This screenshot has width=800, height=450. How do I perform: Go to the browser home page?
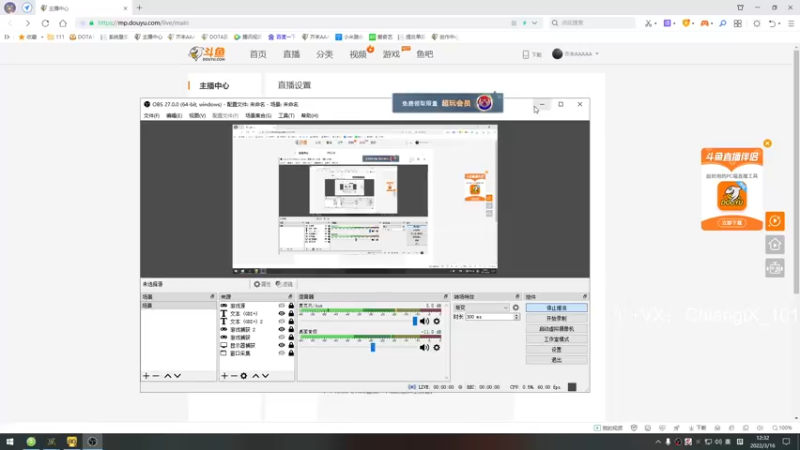pos(63,23)
